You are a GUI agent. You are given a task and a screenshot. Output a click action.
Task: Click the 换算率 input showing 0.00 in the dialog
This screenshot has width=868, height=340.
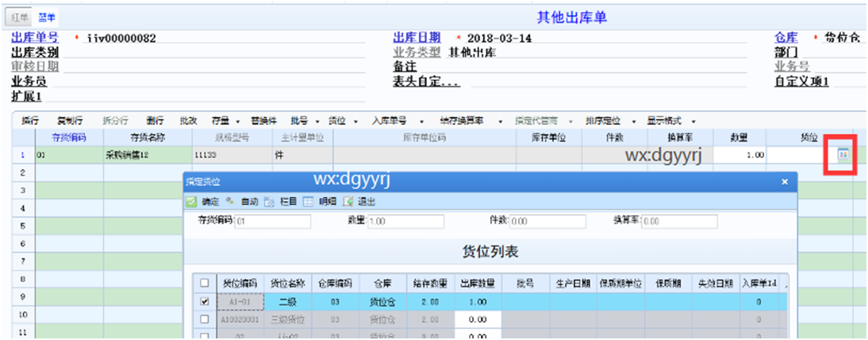click(x=679, y=222)
